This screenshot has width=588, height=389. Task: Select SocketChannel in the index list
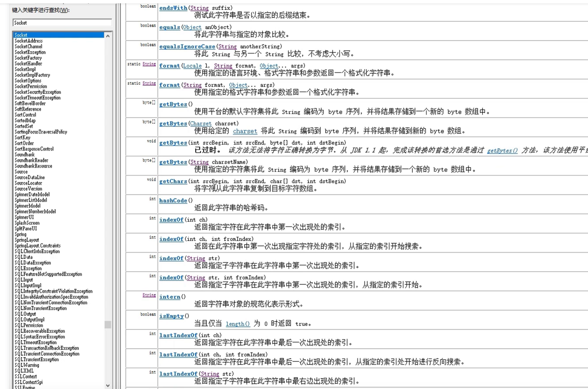28,46
